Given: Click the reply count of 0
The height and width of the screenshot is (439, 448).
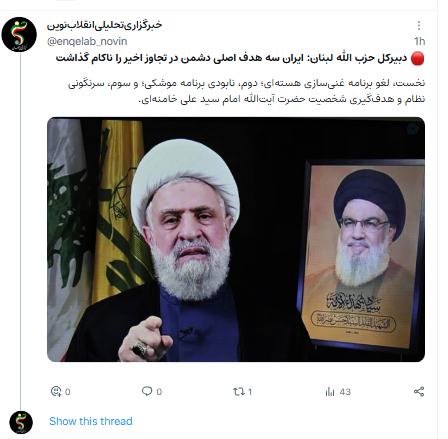Looking at the screenshot, I should point(159,392).
